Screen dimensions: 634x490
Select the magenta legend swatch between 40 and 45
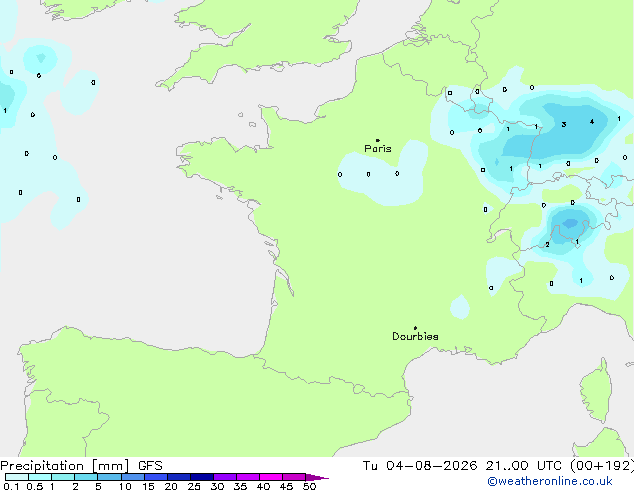271,477
